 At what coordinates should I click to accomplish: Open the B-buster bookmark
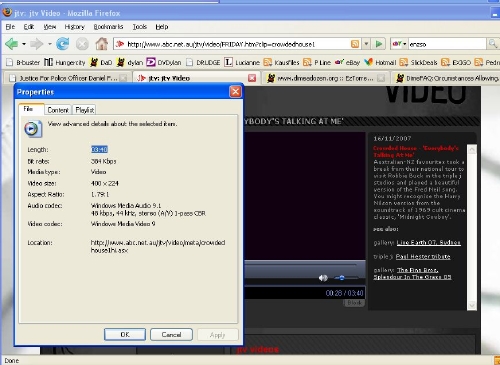point(23,62)
